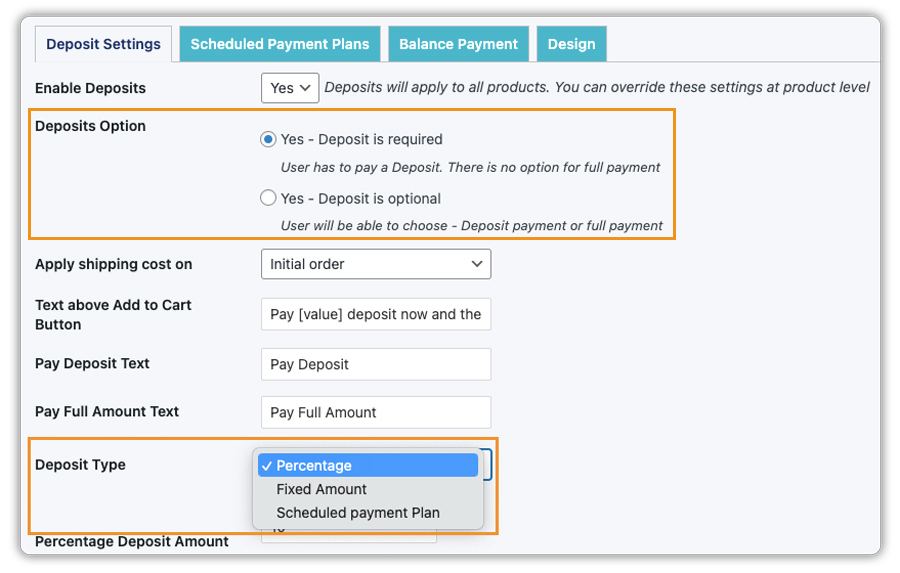This screenshot has height=573, width=900.
Task: Click the checkmark beside Percentage option
Action: pyautogui.click(x=266, y=465)
